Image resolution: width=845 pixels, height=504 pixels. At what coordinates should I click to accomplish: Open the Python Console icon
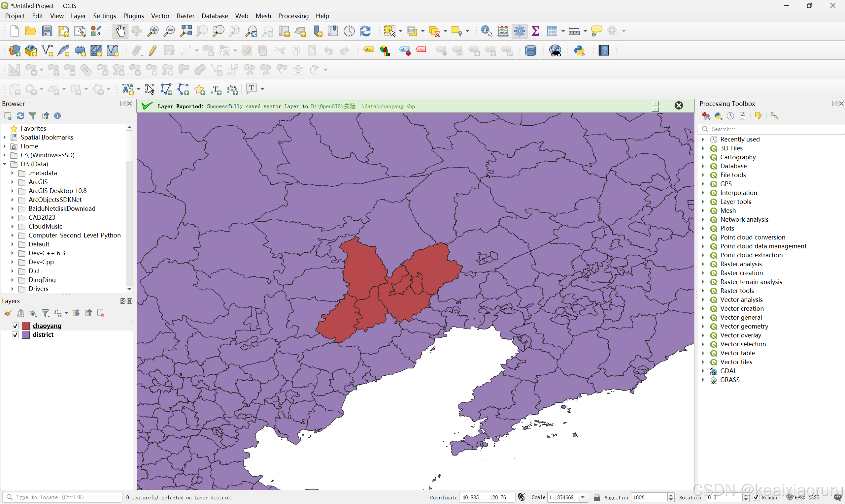pyautogui.click(x=579, y=50)
